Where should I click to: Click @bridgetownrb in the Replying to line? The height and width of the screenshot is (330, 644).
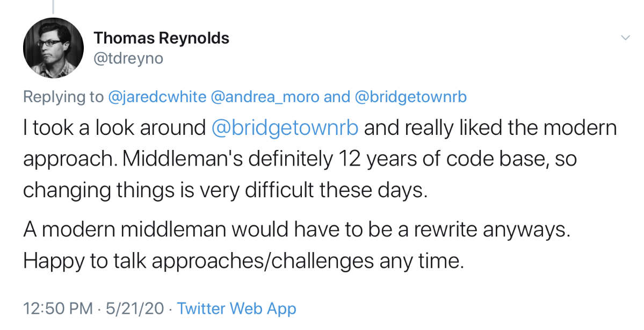411,97
